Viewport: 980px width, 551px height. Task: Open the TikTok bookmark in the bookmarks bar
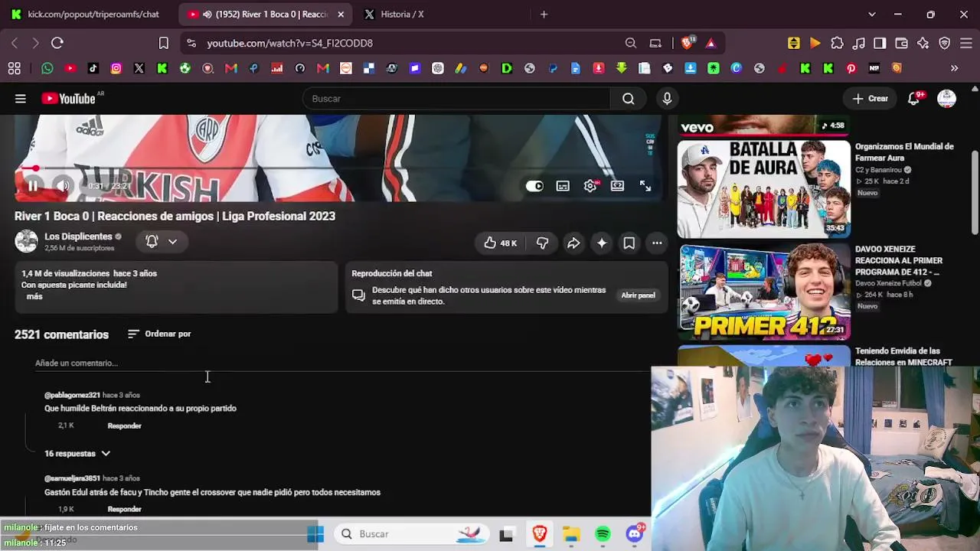[93, 68]
